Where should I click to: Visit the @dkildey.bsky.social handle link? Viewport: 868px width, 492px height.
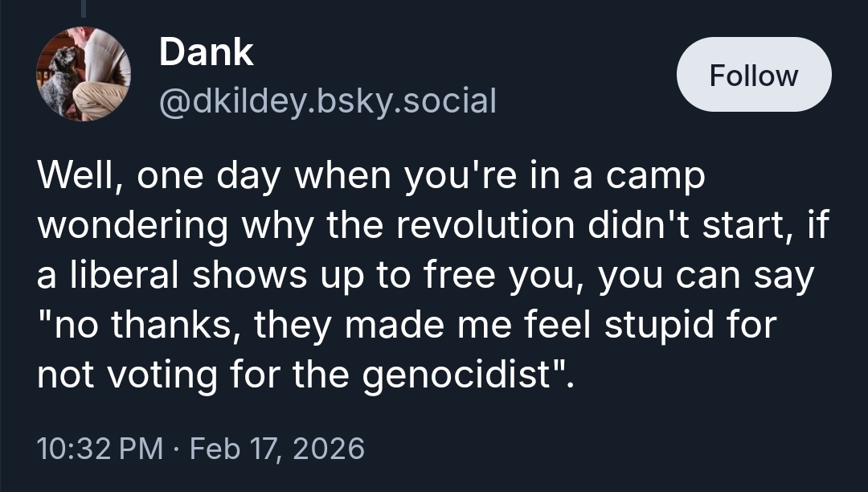[x=328, y=100]
